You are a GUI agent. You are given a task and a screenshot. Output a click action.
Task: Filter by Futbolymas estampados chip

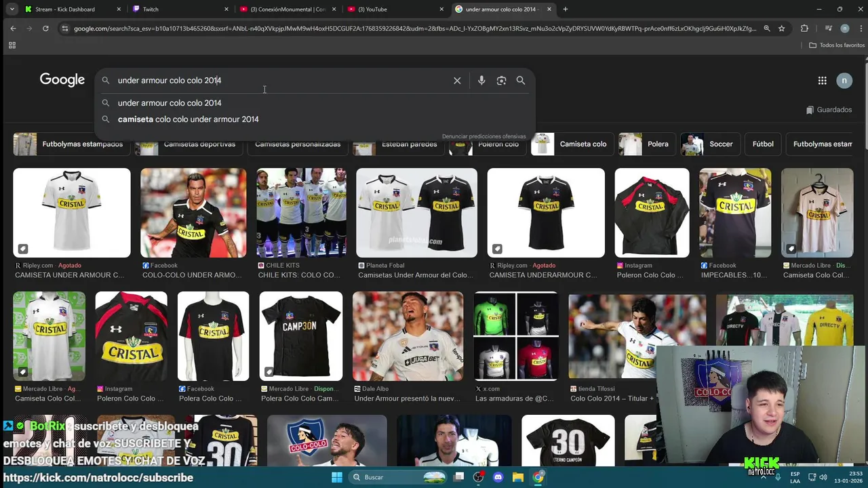71,144
